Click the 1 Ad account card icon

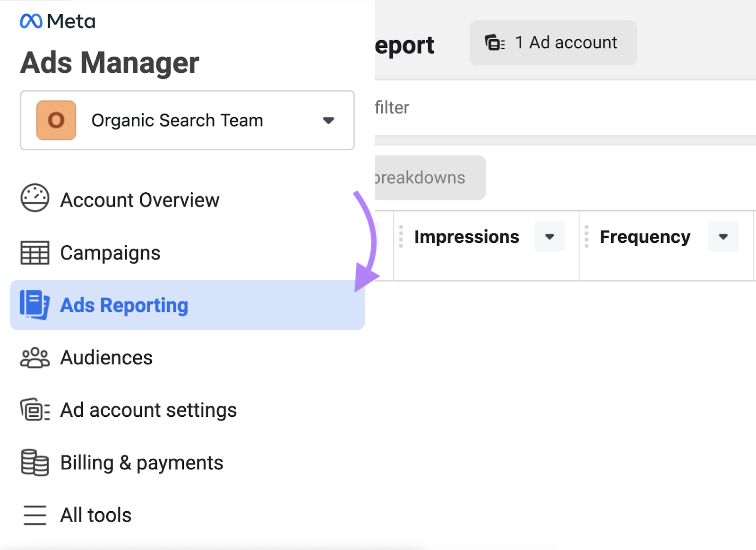coord(494,42)
